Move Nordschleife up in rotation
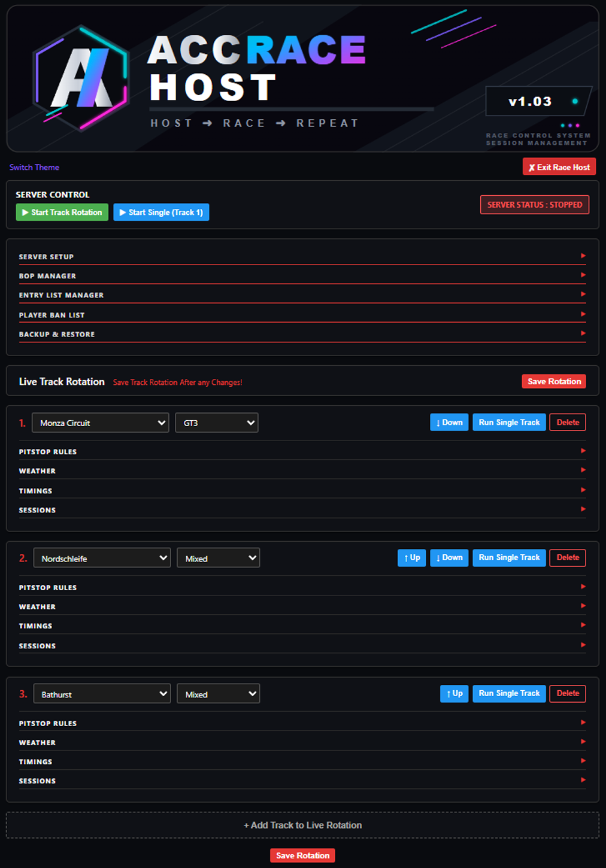606x868 pixels. (x=412, y=558)
